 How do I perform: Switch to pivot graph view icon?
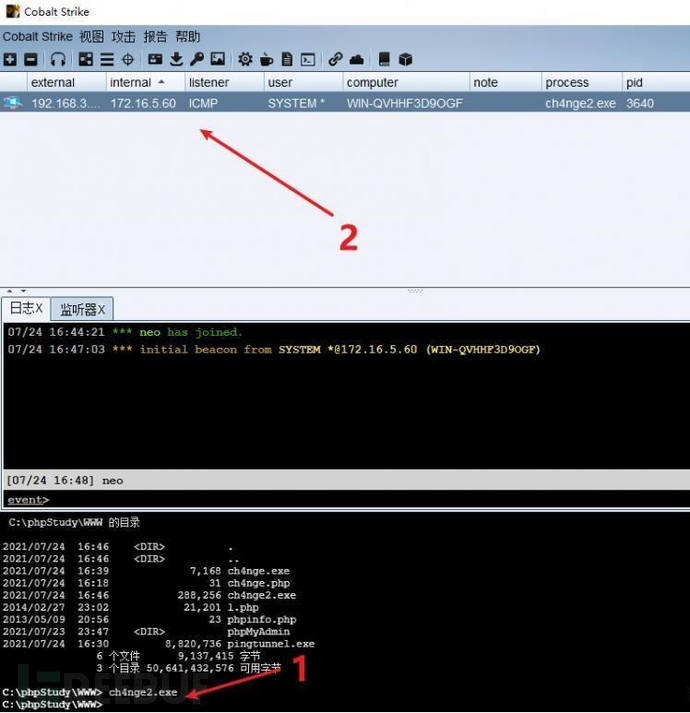[x=86, y=59]
